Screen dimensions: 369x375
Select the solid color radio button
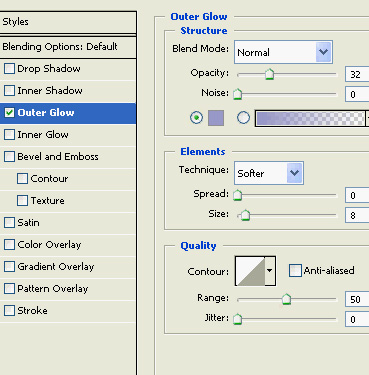[196, 118]
